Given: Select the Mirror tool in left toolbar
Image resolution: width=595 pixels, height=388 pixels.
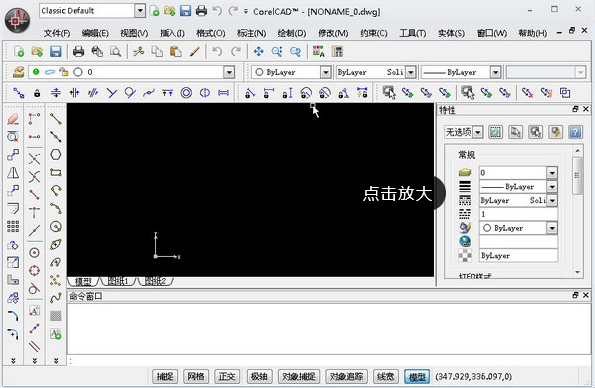Looking at the screenshot, I should [13, 173].
